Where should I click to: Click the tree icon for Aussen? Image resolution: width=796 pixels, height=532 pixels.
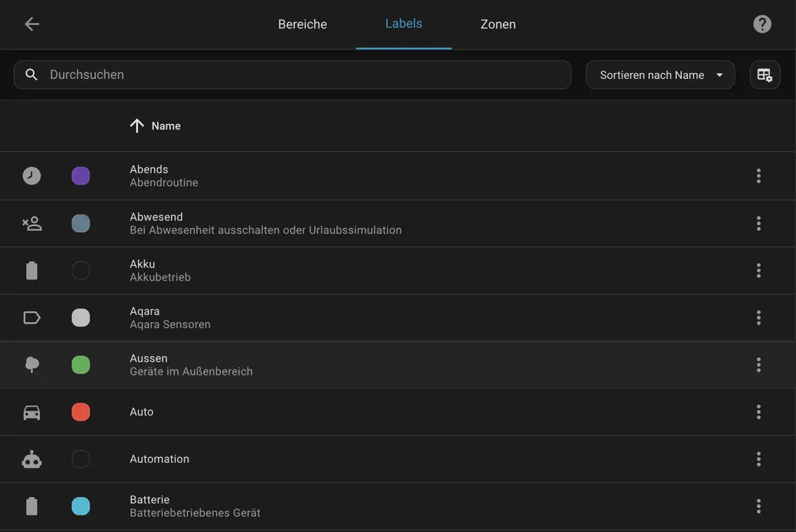click(32, 365)
